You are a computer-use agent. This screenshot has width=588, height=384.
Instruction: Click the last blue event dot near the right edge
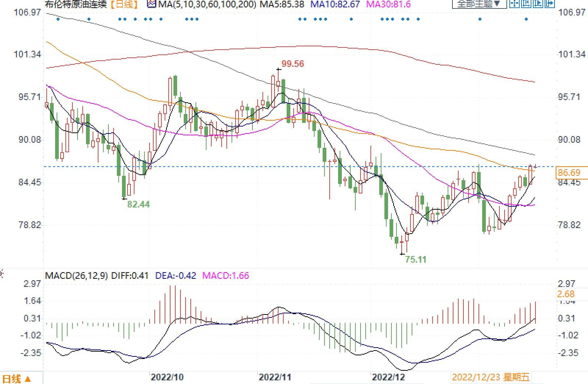526,19
